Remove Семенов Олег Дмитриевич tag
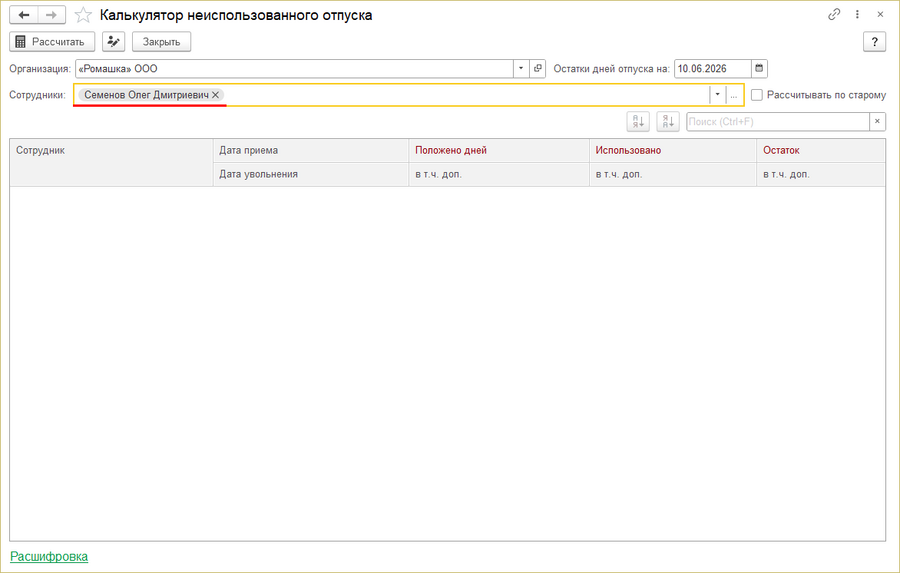Screen dimensions: 900x573 pos(215,95)
